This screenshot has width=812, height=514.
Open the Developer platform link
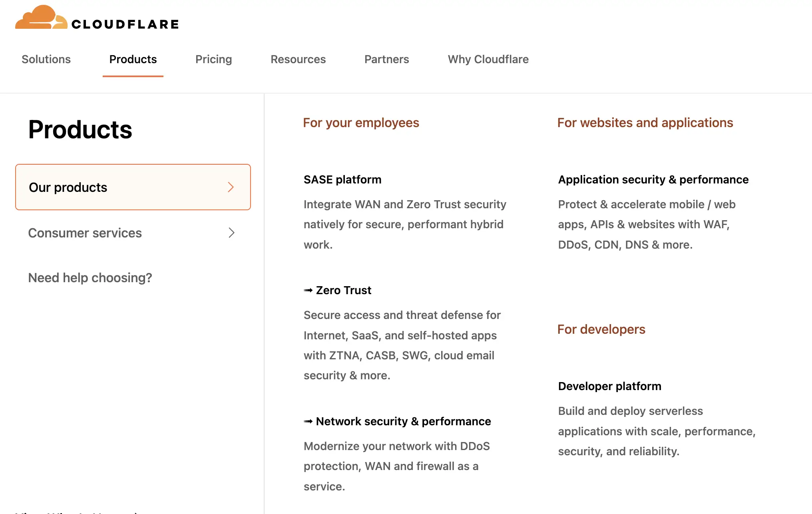point(609,386)
